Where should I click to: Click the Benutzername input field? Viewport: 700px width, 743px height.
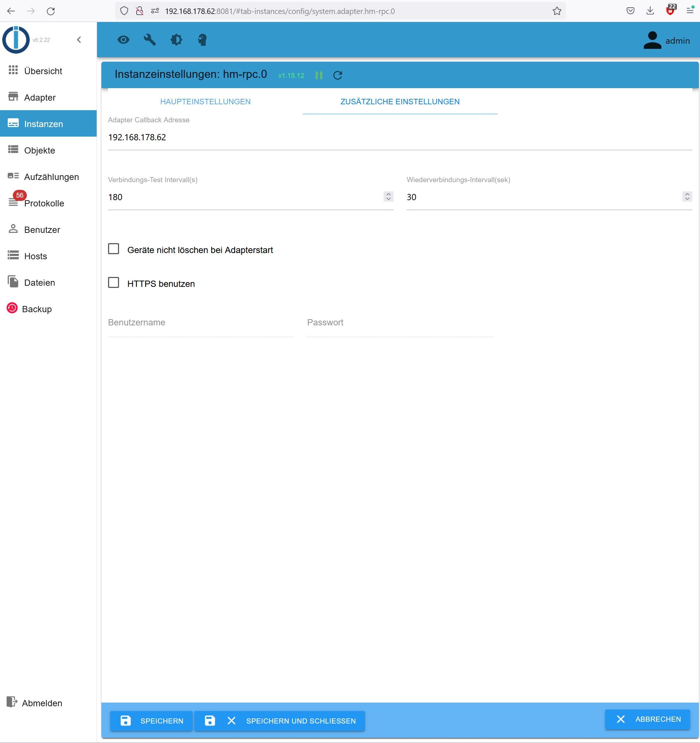click(201, 323)
